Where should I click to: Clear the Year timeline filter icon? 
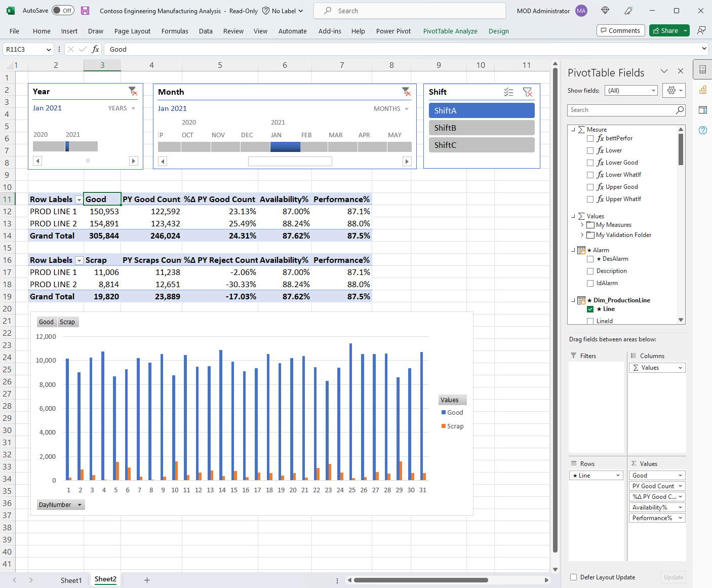(x=133, y=91)
